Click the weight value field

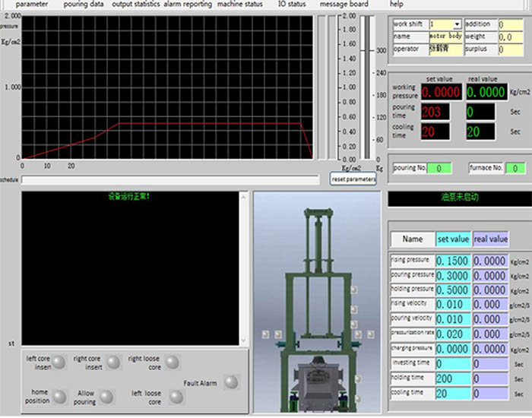pyautogui.click(x=511, y=37)
